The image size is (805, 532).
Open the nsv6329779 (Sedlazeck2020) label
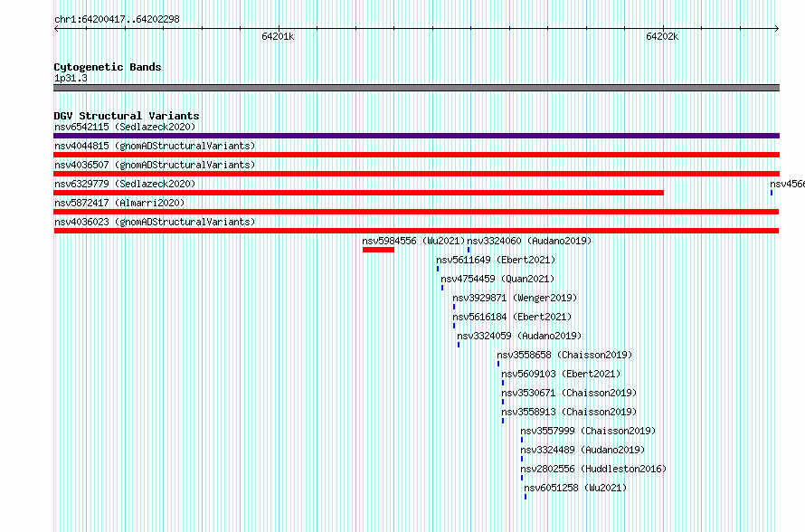(x=125, y=184)
